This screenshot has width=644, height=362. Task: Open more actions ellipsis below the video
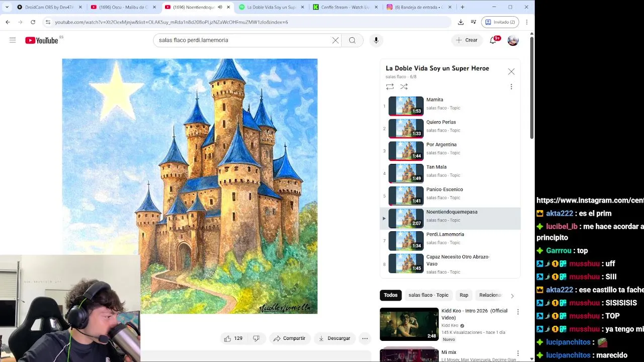tap(365, 338)
